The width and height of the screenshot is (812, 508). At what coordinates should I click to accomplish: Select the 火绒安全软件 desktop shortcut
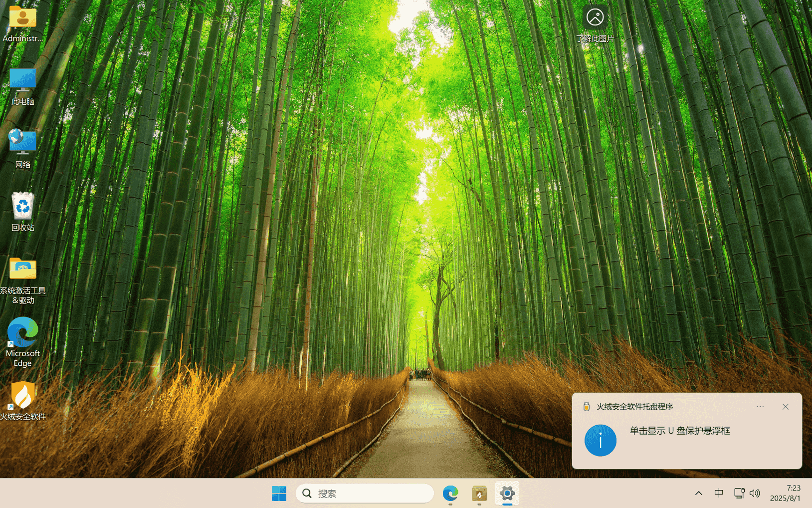pos(23,401)
